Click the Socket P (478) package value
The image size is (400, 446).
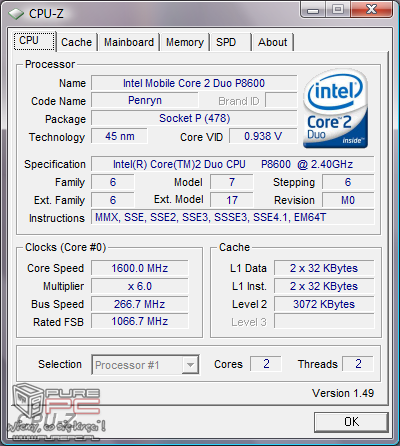coord(194,118)
